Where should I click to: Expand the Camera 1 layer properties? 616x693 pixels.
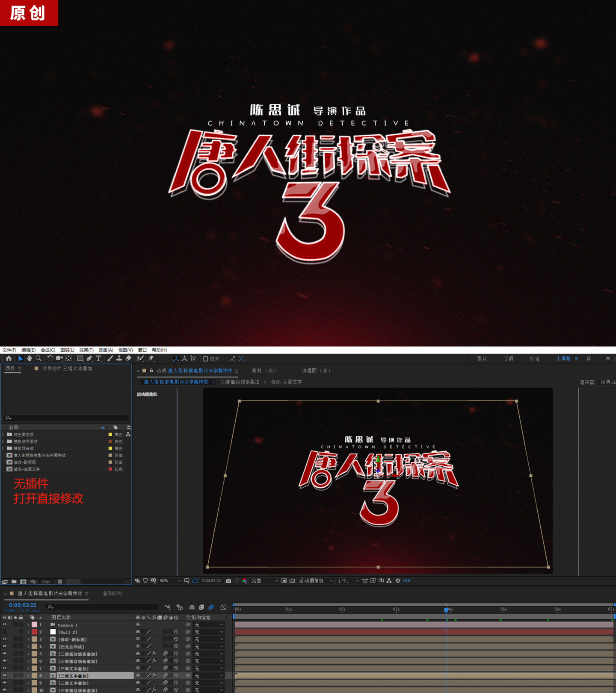click(x=28, y=625)
